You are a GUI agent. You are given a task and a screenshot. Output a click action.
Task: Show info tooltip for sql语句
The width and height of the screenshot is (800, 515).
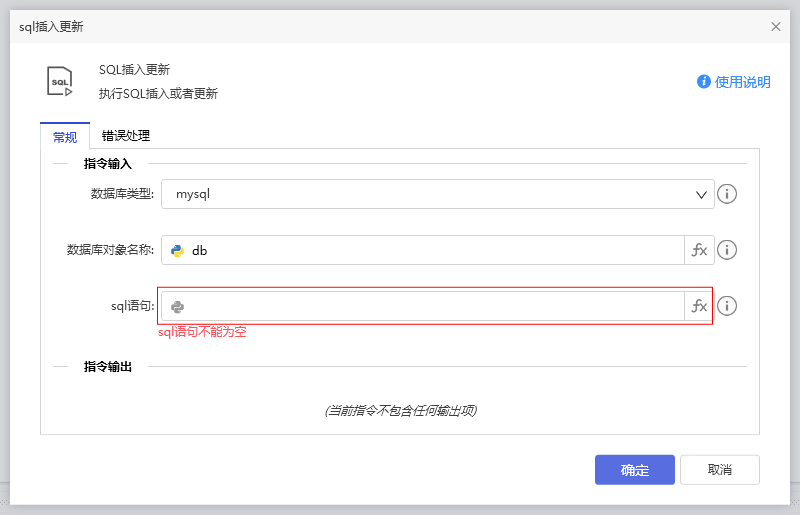point(728,306)
